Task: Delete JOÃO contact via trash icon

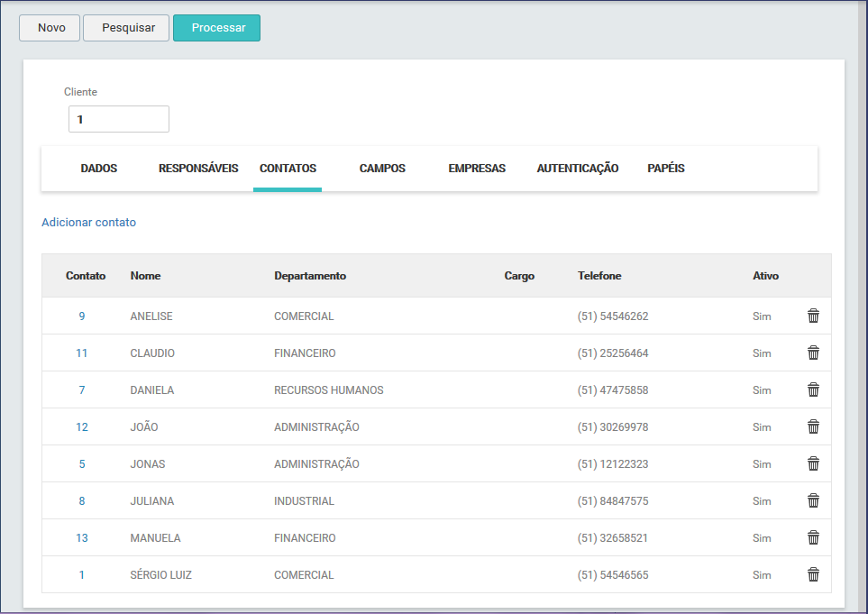Action: pyautogui.click(x=813, y=426)
